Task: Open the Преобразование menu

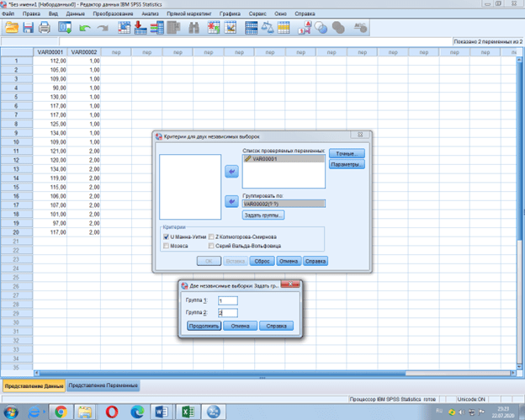Action: point(113,13)
